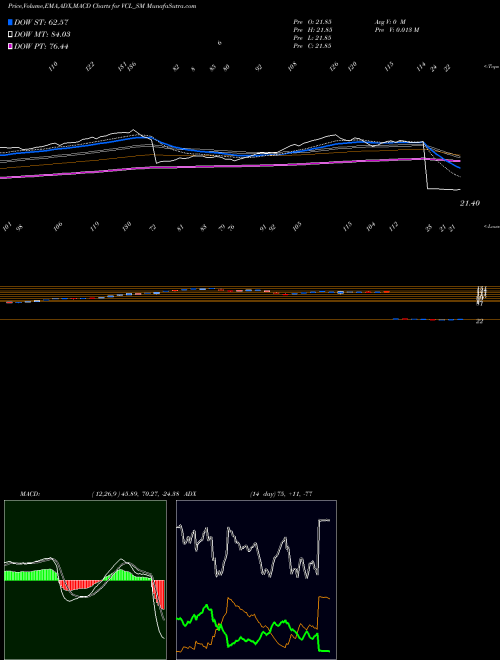Click the '106' low price label
Screen dimensions: 500x660
[x=58, y=226]
